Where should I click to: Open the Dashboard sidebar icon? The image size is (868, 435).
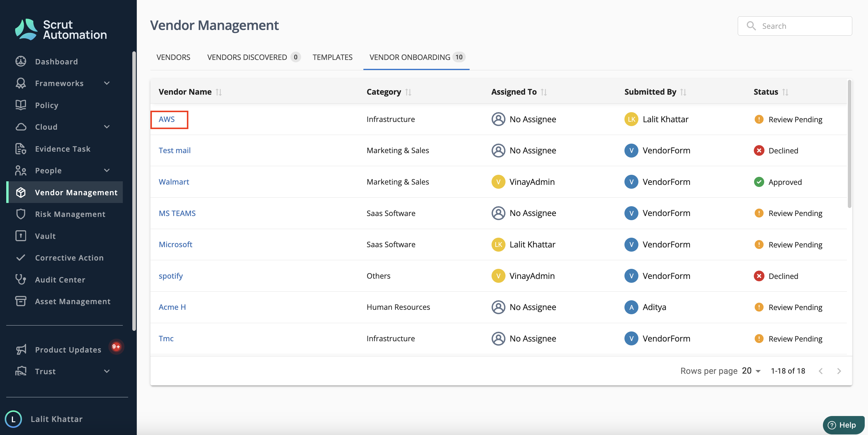tap(21, 61)
